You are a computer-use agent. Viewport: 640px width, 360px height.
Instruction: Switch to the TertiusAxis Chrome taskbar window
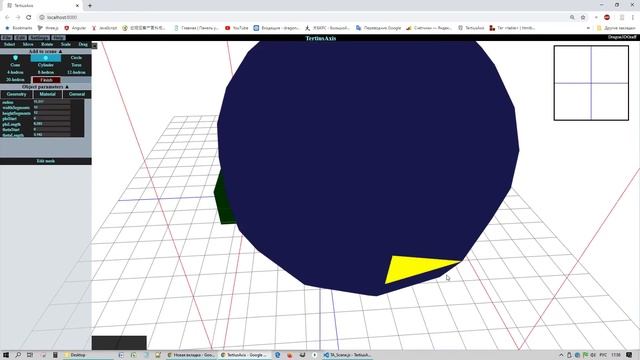[244, 355]
